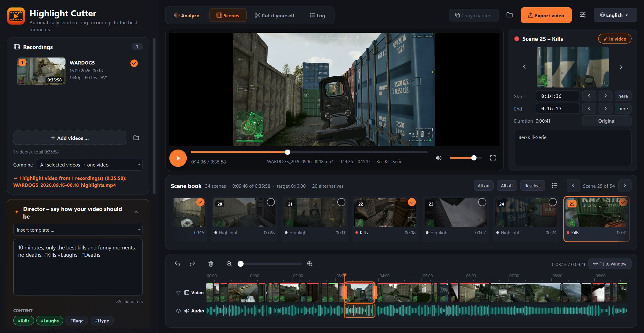Go to next scene in Scene book
Screen dimensions: 644x333
coord(625,186)
